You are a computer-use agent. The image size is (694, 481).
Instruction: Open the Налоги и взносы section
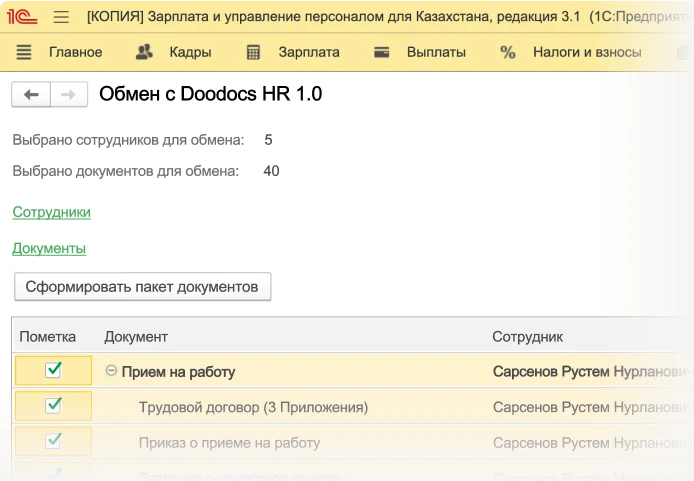coord(587,52)
